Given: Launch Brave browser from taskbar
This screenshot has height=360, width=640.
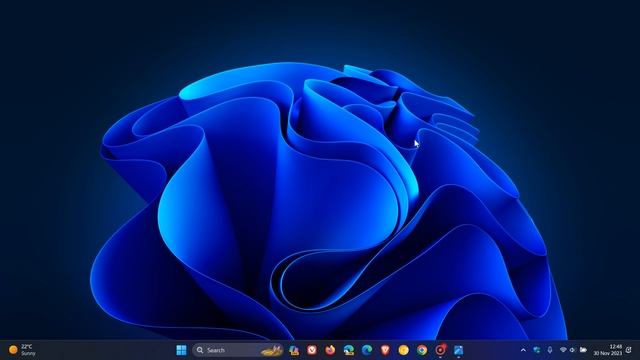Looking at the screenshot, I should [x=385, y=350].
